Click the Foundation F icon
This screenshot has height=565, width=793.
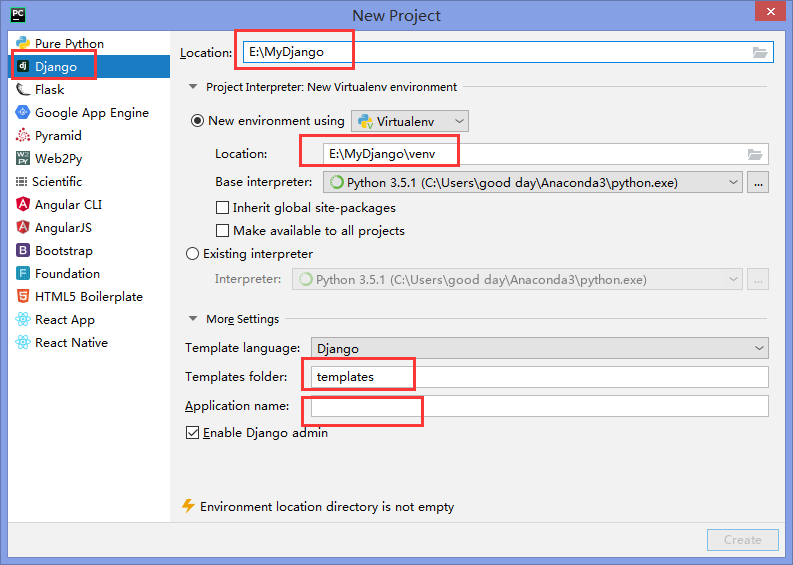click(x=23, y=273)
